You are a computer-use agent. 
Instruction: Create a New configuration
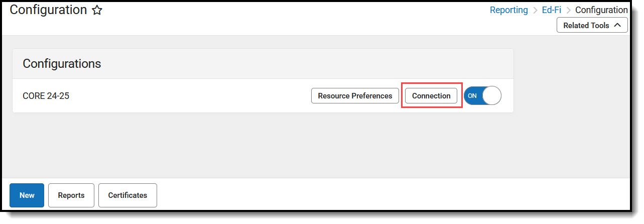(27, 195)
